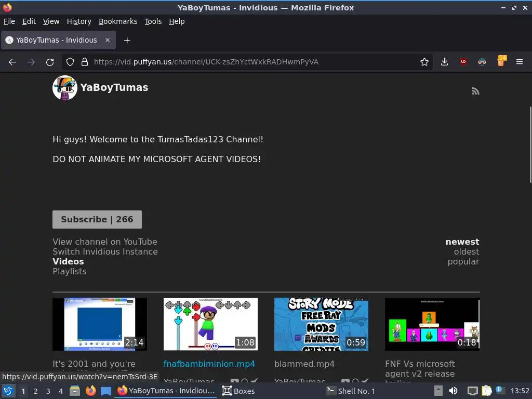Open the Edit menu
The width and height of the screenshot is (532, 399).
(29, 21)
